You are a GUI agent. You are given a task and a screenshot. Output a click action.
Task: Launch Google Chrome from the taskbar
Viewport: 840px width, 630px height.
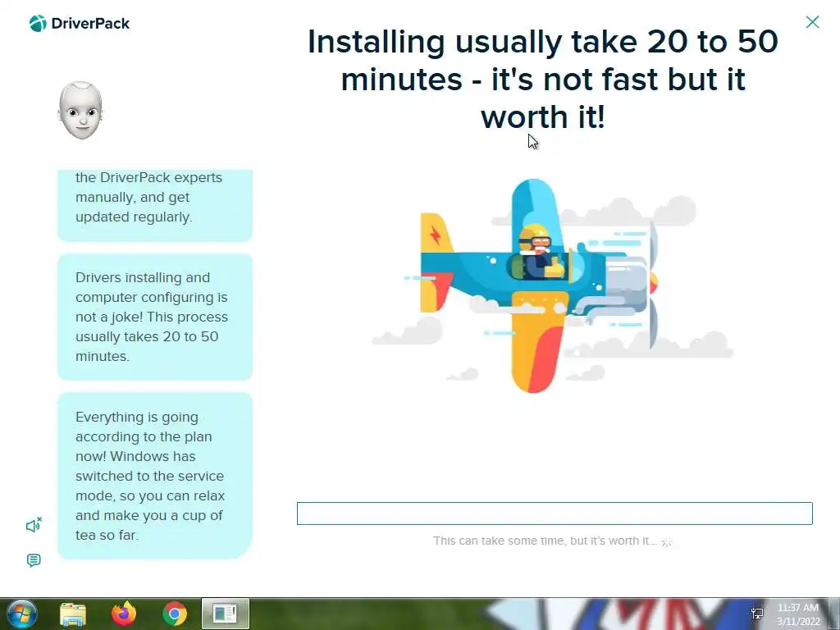pyautogui.click(x=175, y=614)
